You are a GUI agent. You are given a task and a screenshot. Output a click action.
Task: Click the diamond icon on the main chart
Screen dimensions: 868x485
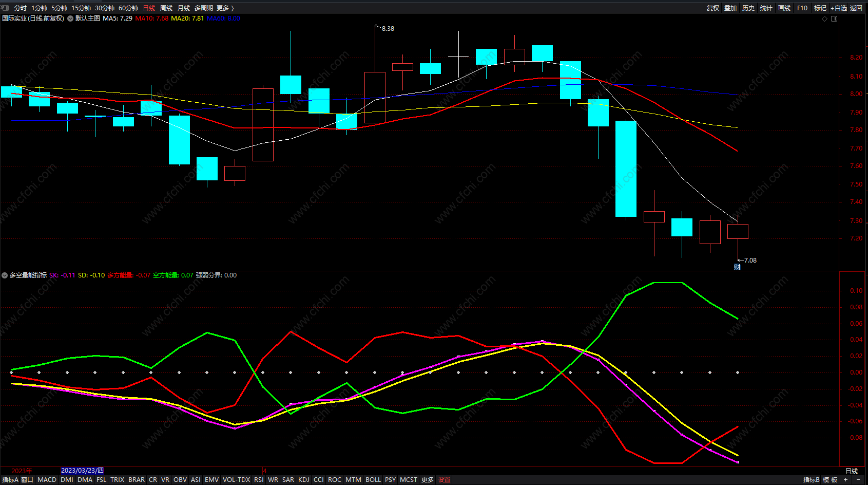825,18
